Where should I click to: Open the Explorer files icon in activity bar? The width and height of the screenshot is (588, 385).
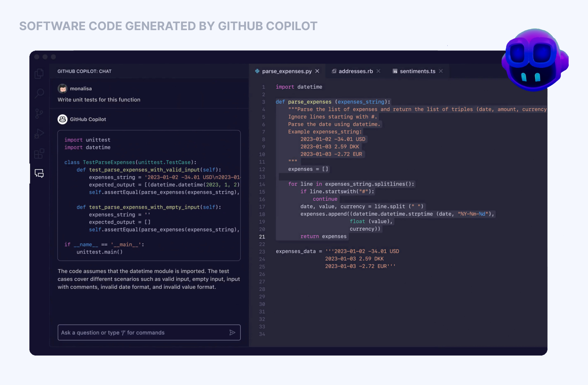(x=39, y=74)
